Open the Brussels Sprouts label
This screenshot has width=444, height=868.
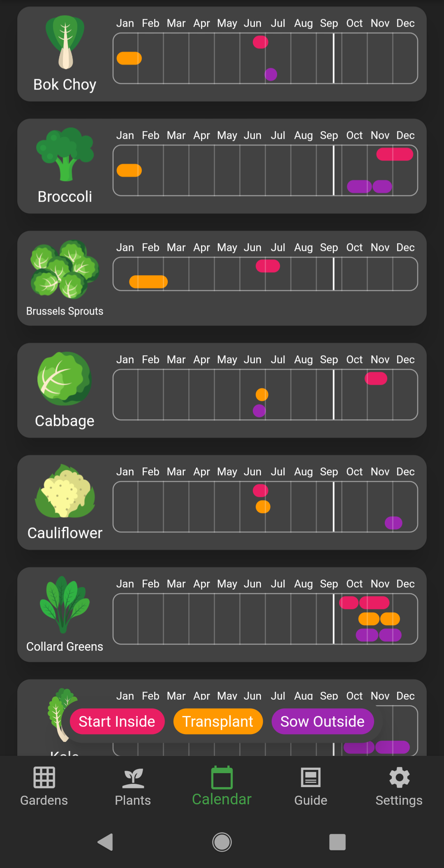(x=65, y=311)
